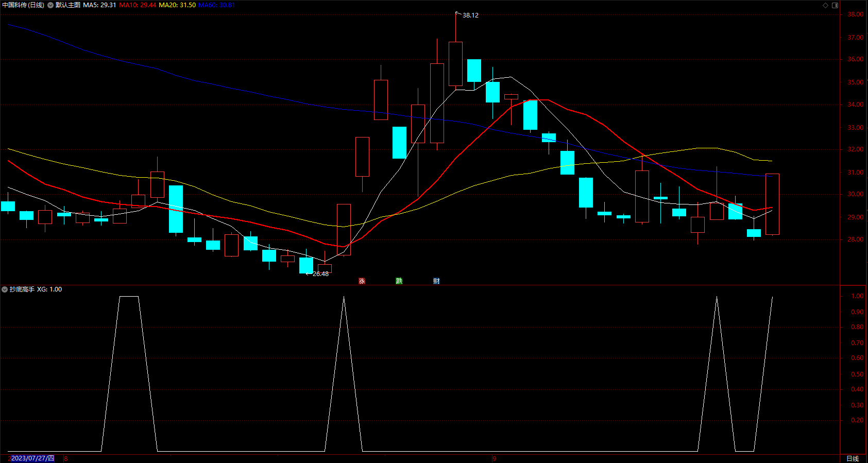Click the 36.00 price axis label

pyautogui.click(x=856, y=59)
